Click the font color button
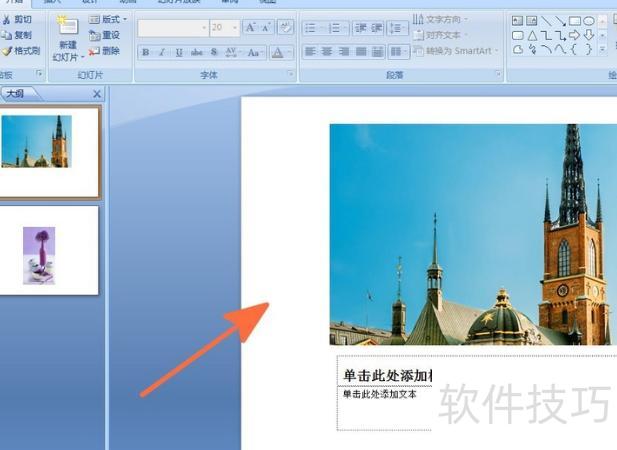The height and width of the screenshot is (450, 617). [x=280, y=52]
